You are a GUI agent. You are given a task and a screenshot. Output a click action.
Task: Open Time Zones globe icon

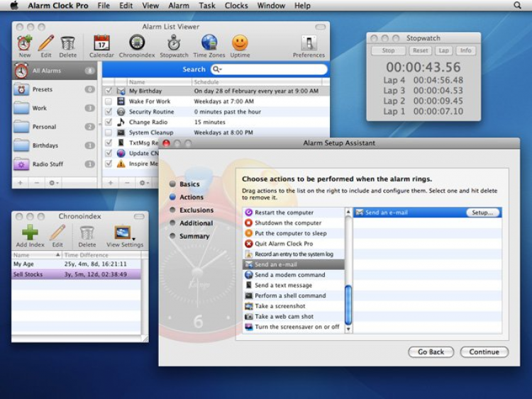209,44
